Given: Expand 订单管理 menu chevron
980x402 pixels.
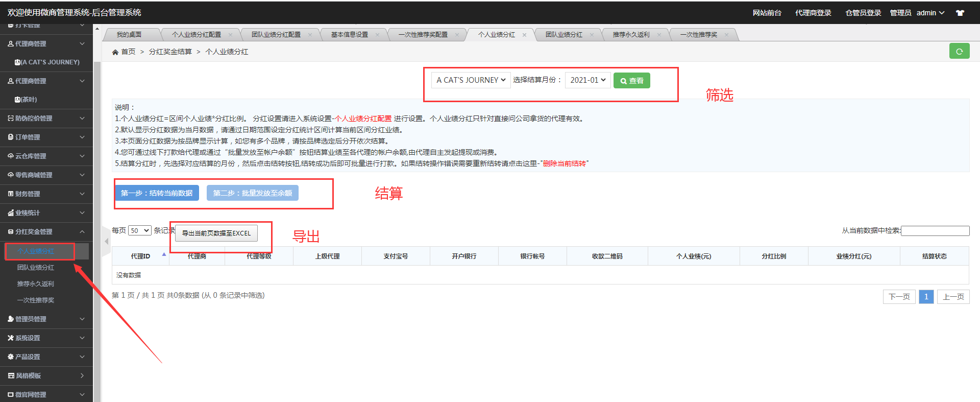Looking at the screenshot, I should pyautogui.click(x=82, y=137).
